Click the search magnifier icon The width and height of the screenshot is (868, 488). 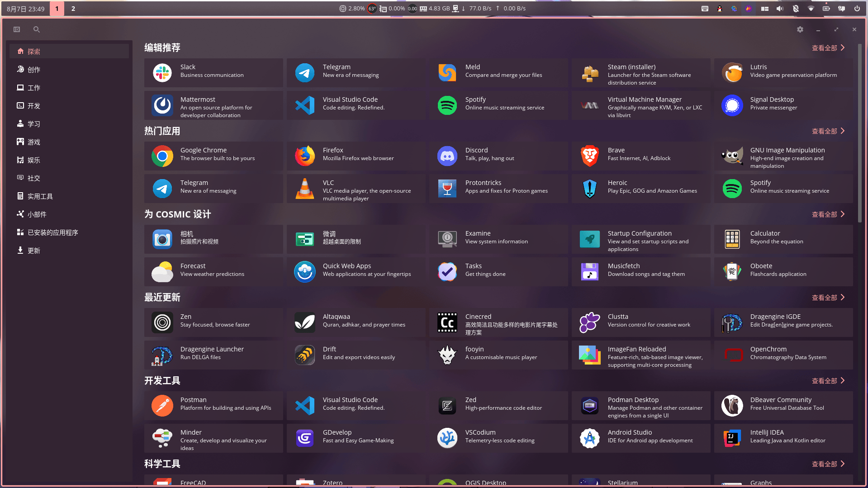tap(37, 29)
